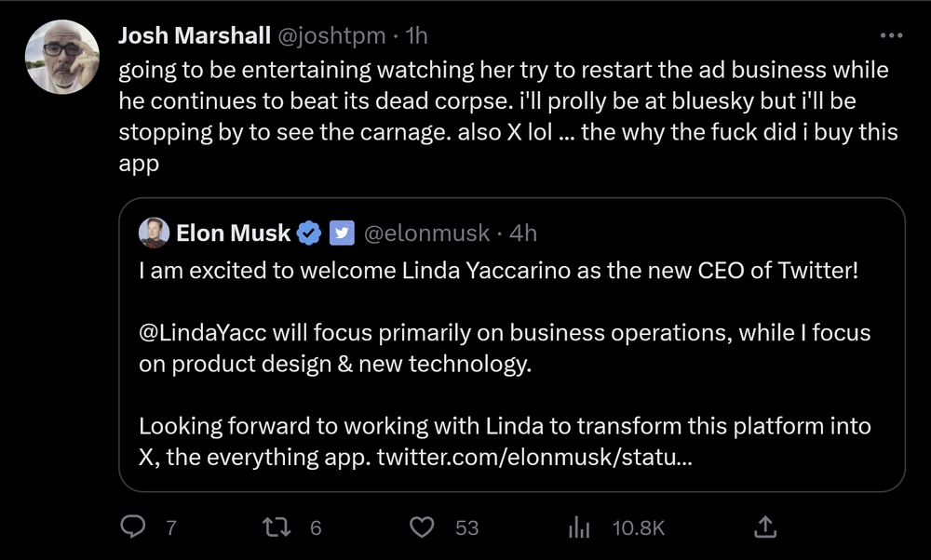Click the Twitter affiliation square badge

342,233
